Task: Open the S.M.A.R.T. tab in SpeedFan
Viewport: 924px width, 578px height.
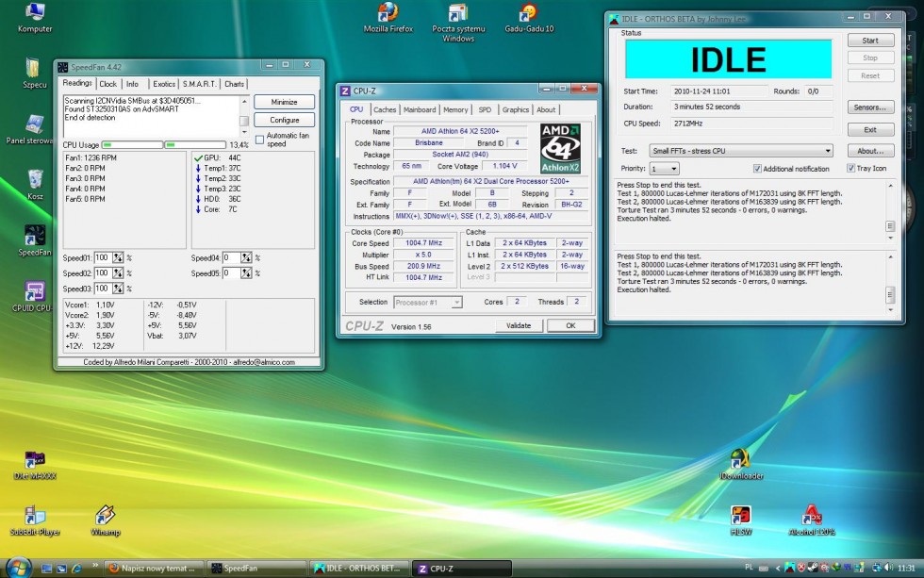Action: tap(200, 84)
